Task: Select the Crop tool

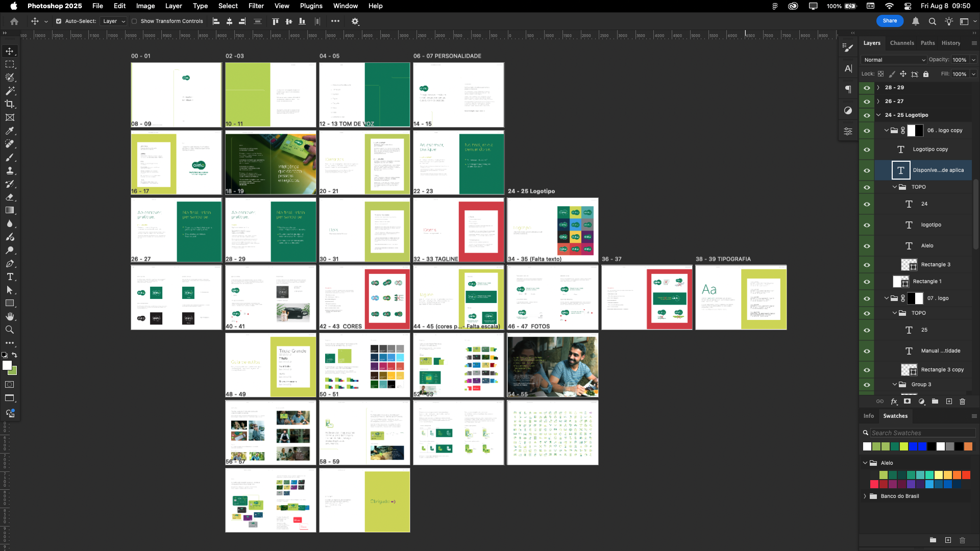Action: [10, 104]
